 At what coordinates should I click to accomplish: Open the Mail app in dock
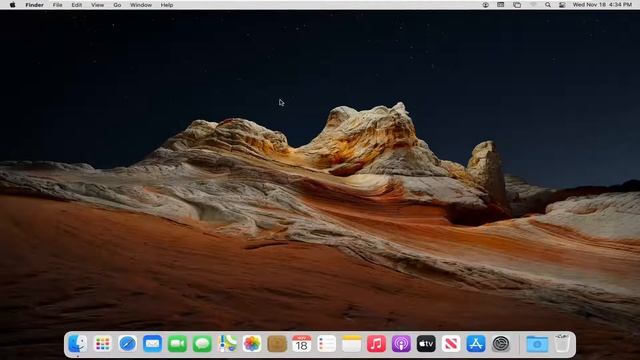tap(152, 344)
